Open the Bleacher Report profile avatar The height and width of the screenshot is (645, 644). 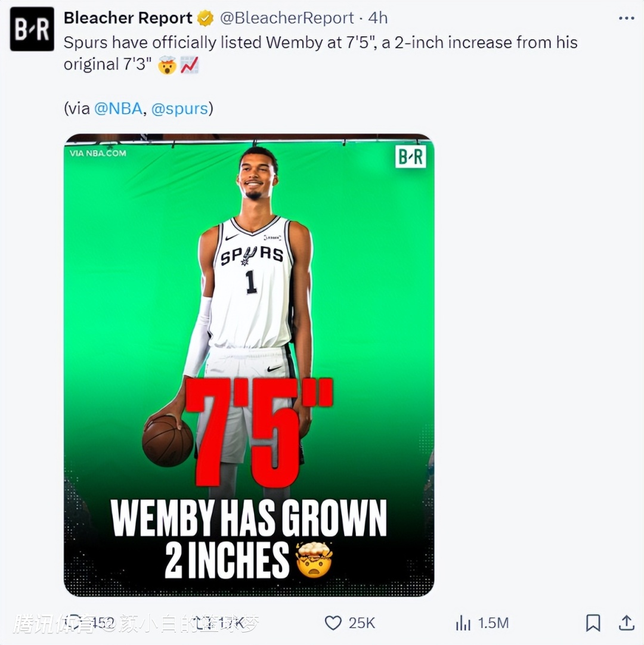pyautogui.click(x=32, y=29)
